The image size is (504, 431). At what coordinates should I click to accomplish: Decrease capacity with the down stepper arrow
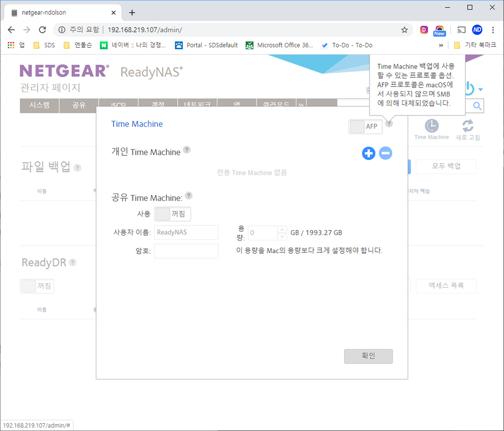282,236
